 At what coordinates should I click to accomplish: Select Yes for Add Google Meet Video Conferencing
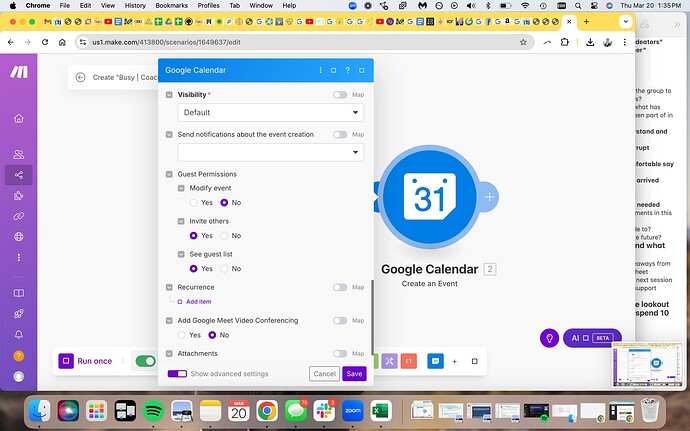tap(182, 335)
